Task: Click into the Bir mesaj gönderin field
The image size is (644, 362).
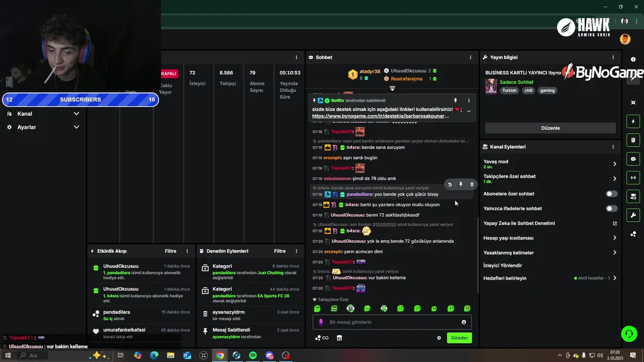Action: [392, 322]
